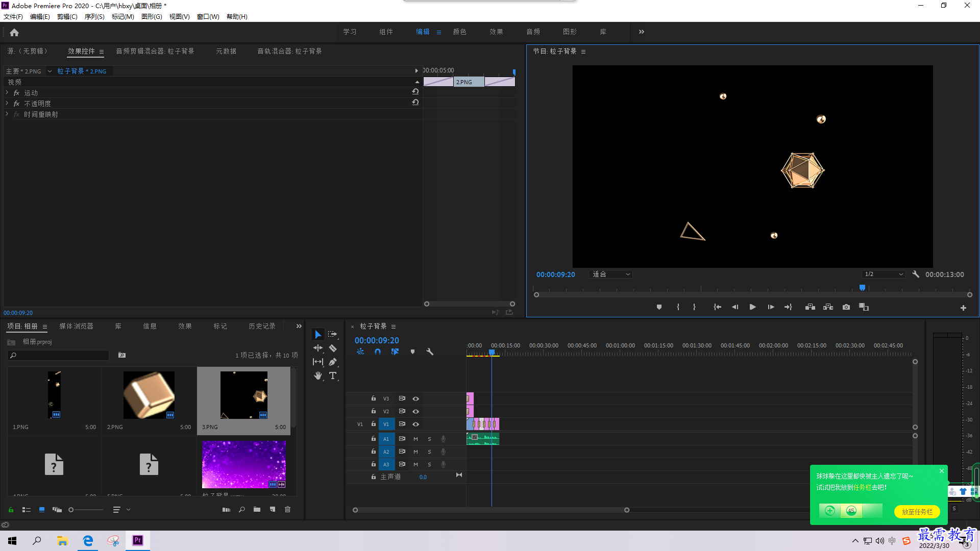Screen dimensions: 980x551
Task: Show hidden project panel tabs chevron
Action: point(299,326)
